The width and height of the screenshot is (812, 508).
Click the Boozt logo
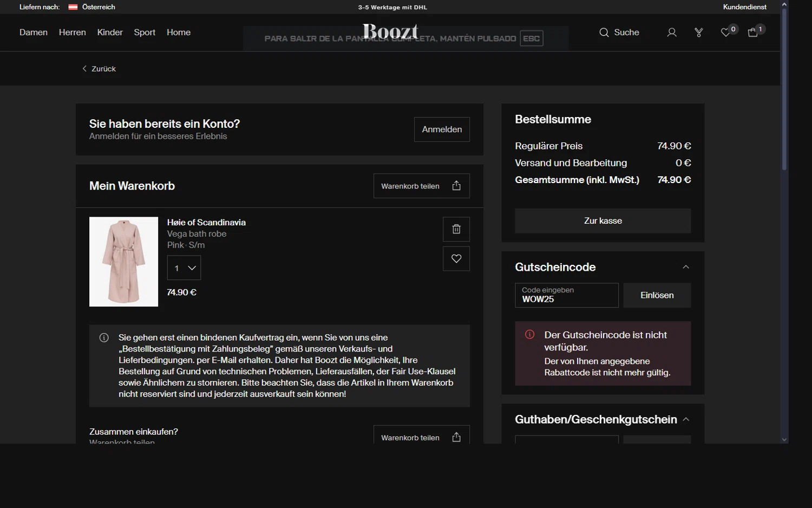click(x=390, y=31)
